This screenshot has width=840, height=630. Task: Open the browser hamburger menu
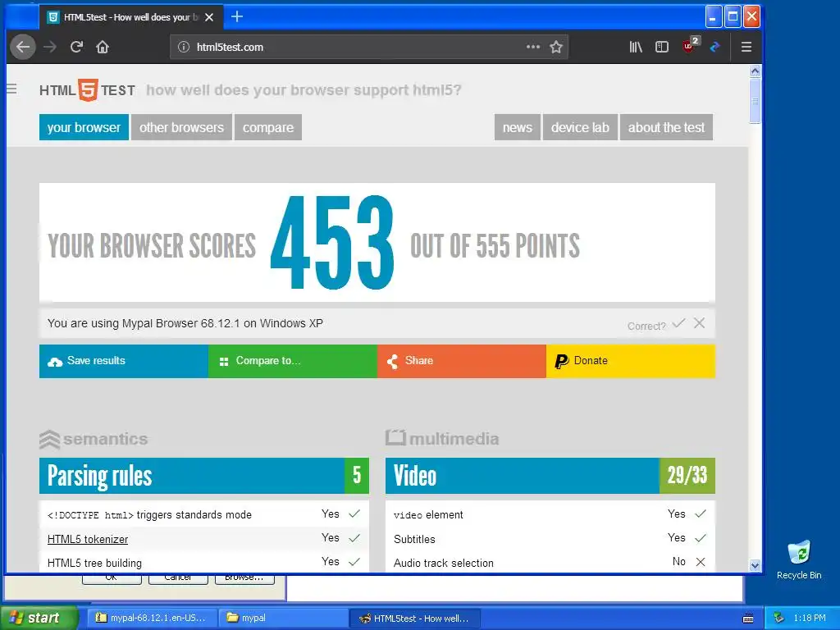tap(746, 47)
